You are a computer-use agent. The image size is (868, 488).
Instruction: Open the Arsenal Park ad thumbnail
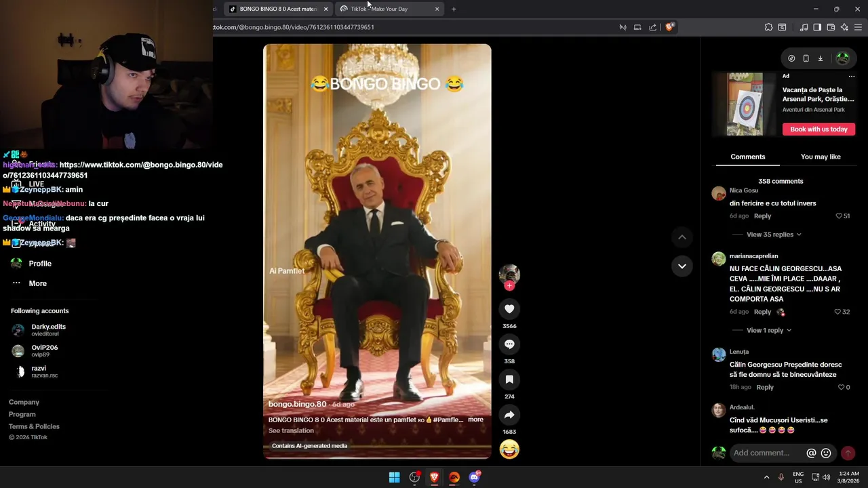point(745,104)
